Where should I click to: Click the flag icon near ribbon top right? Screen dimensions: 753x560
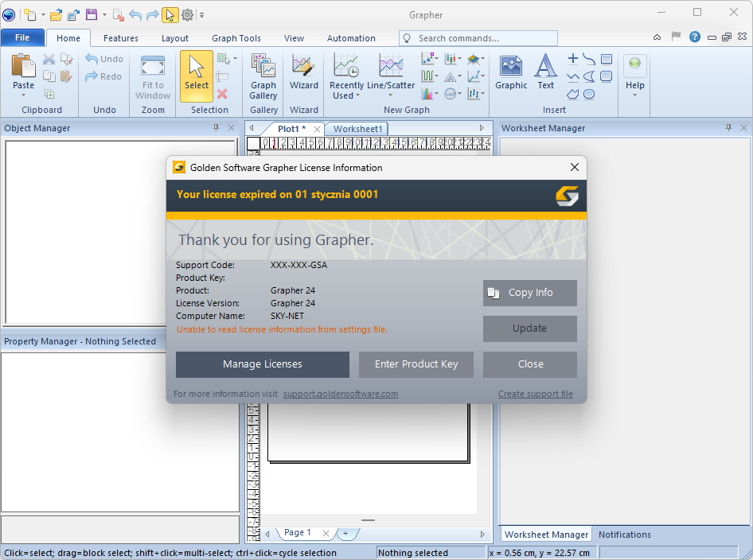pos(676,37)
